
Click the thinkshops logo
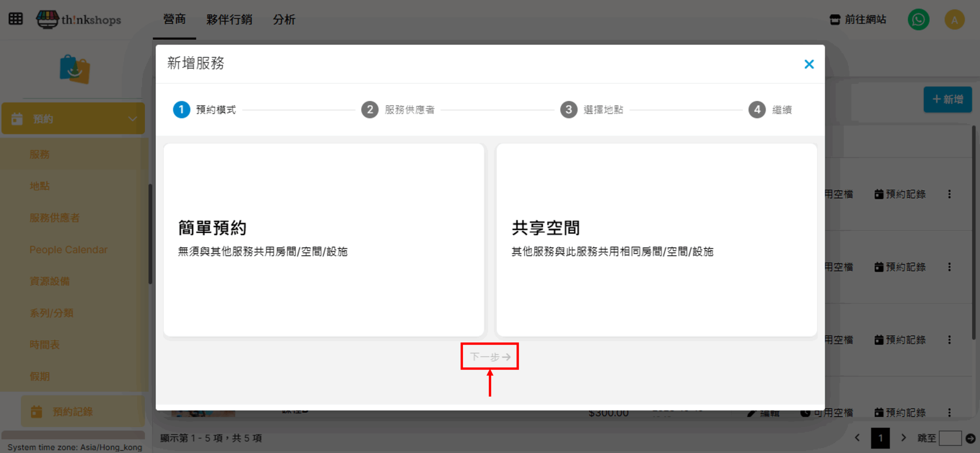(79, 19)
